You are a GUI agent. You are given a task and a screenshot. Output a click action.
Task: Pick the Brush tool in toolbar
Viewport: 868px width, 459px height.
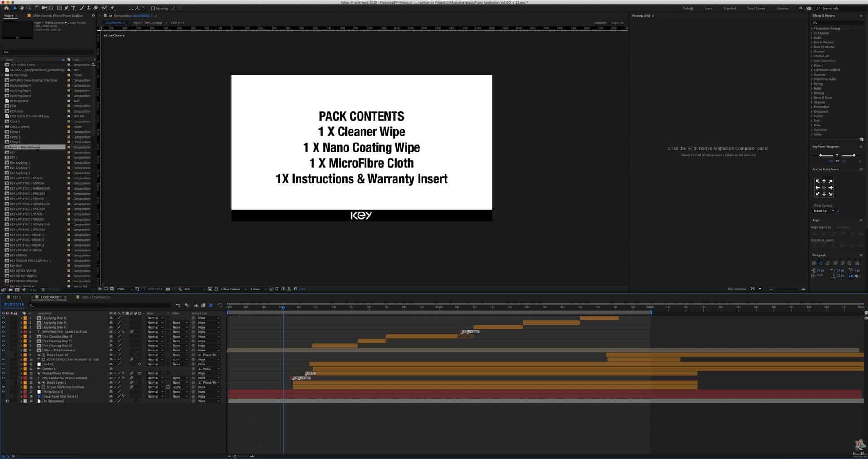(82, 8)
